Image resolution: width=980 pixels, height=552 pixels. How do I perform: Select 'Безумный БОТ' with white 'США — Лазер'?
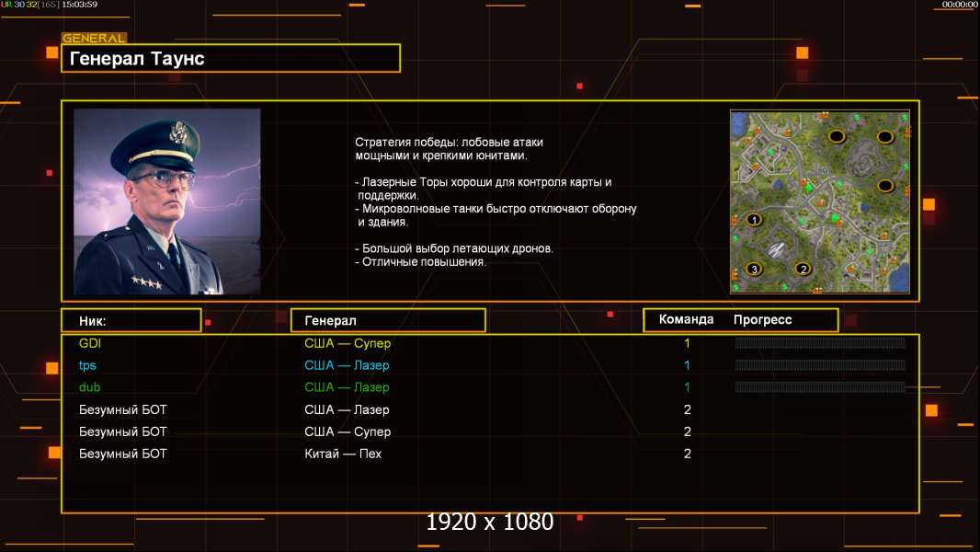coord(123,410)
